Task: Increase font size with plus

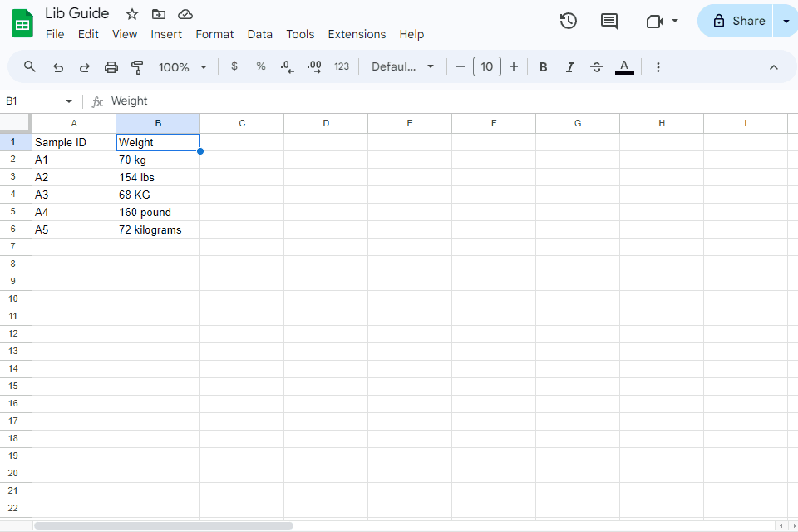Action: (514, 66)
